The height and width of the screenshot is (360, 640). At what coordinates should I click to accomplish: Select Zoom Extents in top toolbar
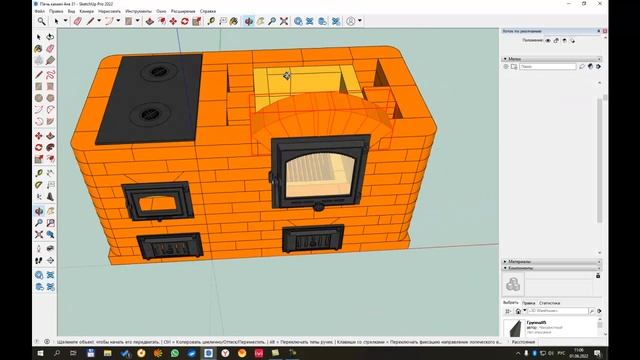click(x=284, y=21)
